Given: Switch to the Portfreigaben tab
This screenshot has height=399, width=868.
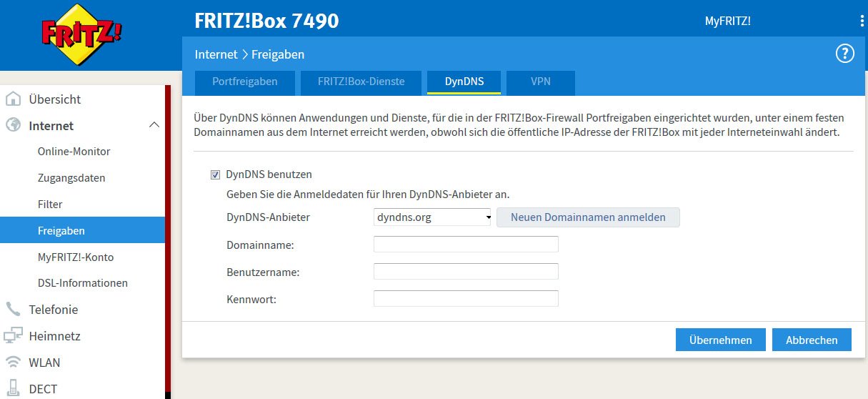Looking at the screenshot, I should pyautogui.click(x=244, y=82).
